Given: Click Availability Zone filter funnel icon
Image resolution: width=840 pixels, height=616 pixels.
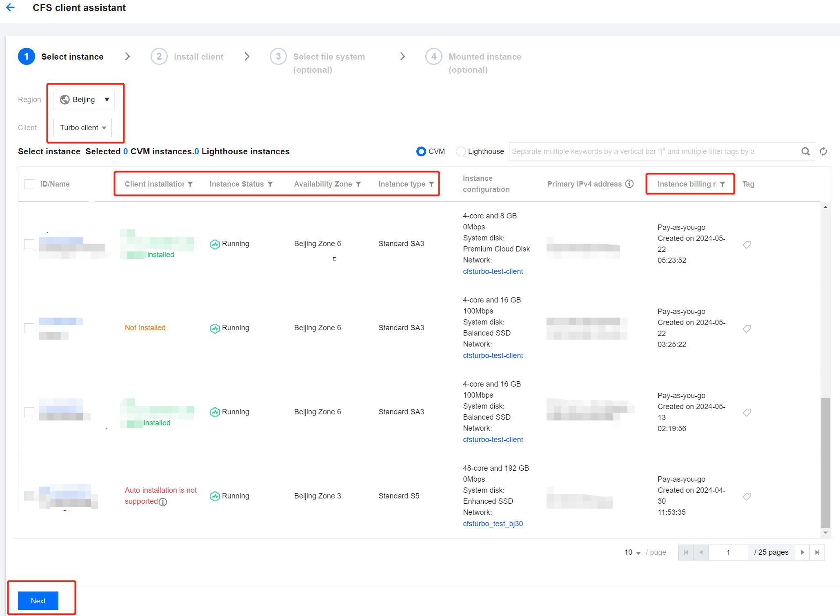Looking at the screenshot, I should (358, 184).
